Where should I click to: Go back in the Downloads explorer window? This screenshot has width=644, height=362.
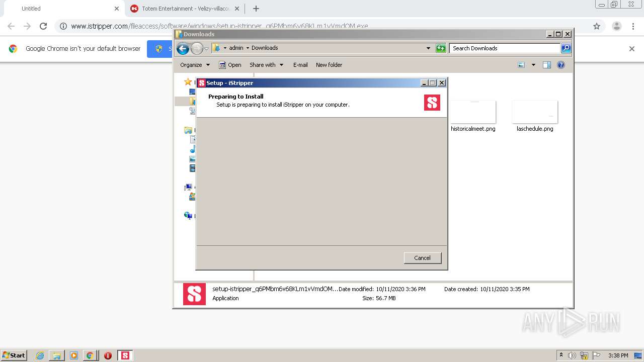183,48
